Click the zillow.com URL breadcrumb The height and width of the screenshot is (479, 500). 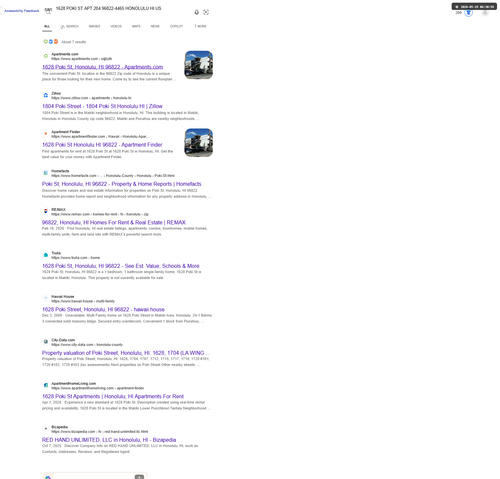(x=91, y=98)
